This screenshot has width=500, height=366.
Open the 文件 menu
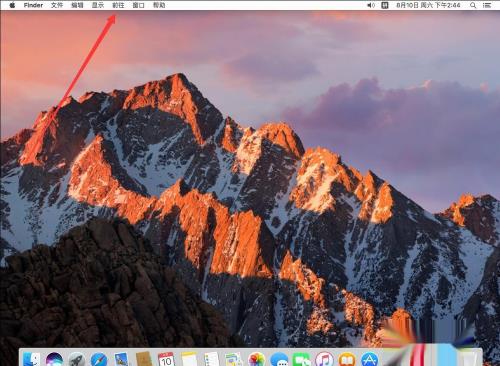pos(57,5)
